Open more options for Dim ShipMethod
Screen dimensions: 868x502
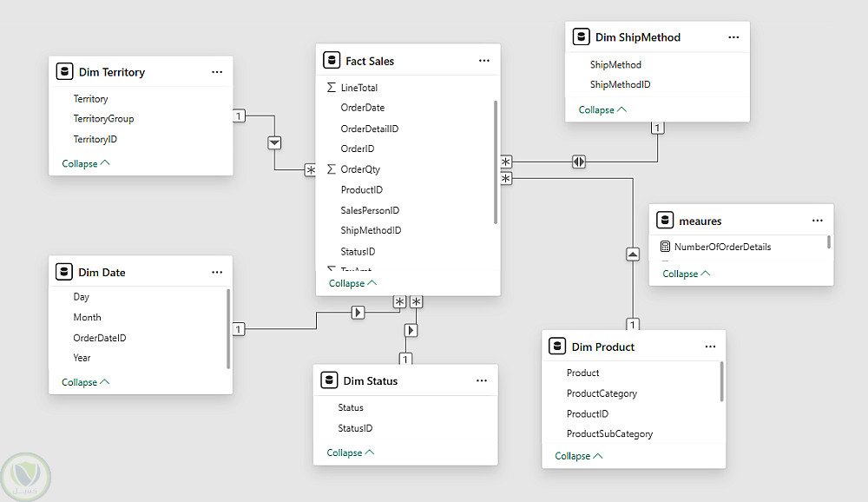click(x=733, y=37)
